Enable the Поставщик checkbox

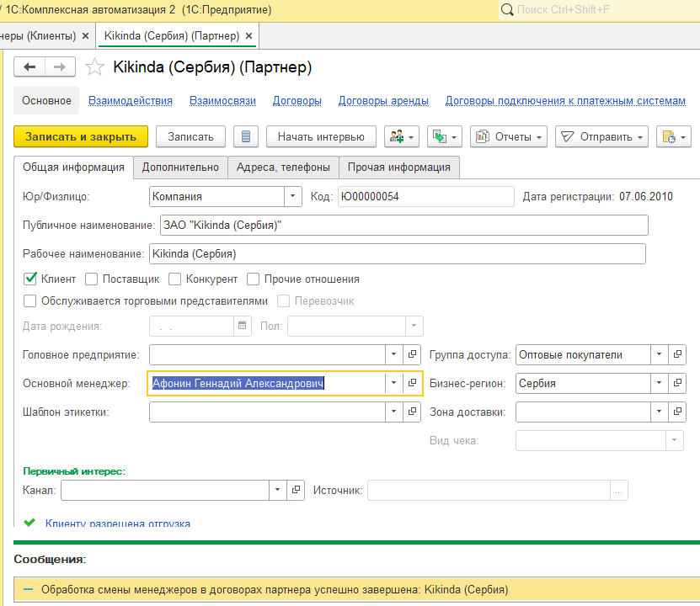[91, 279]
